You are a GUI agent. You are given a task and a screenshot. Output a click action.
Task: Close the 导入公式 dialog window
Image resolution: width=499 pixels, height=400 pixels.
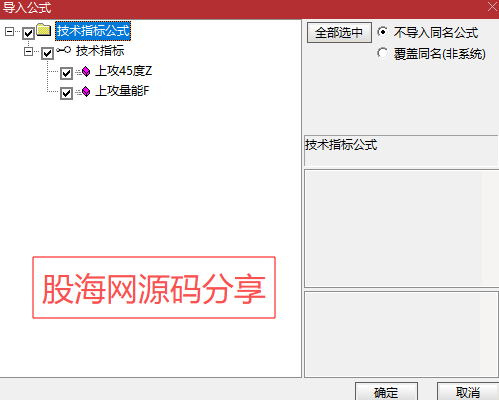(492, 7)
